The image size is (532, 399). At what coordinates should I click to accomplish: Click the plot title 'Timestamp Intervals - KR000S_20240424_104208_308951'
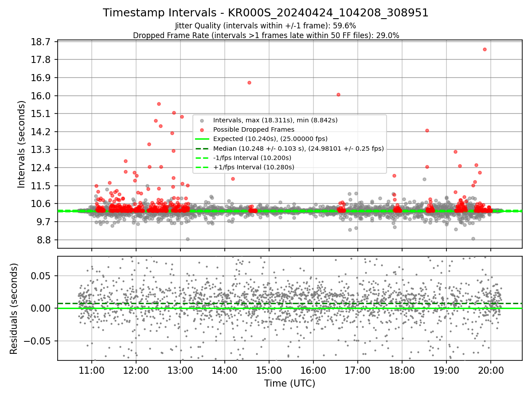coord(266,13)
